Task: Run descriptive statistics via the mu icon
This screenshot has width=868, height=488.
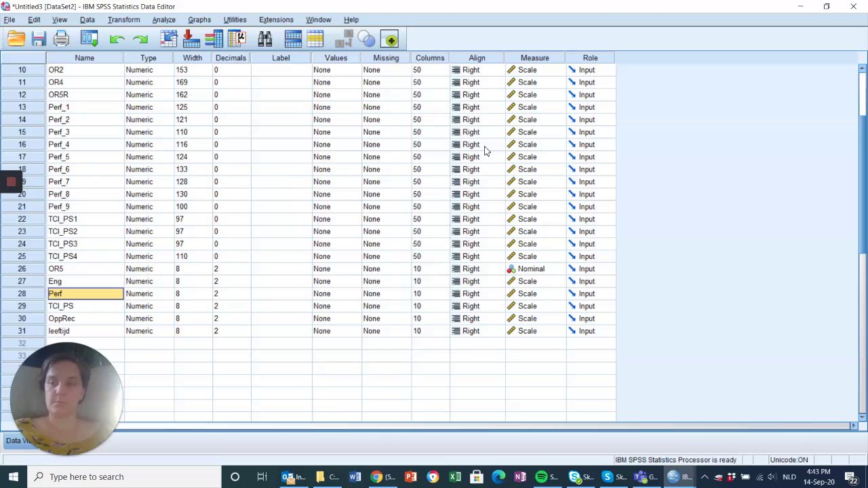Action: point(236,39)
